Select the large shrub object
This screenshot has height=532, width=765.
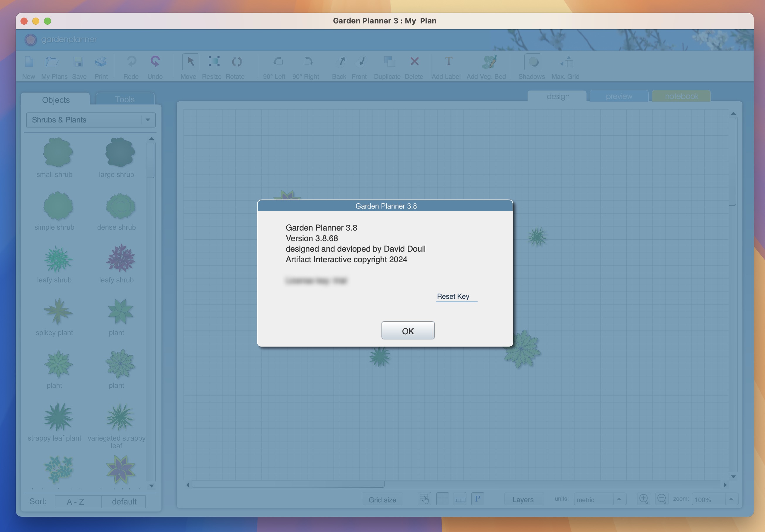(120, 152)
